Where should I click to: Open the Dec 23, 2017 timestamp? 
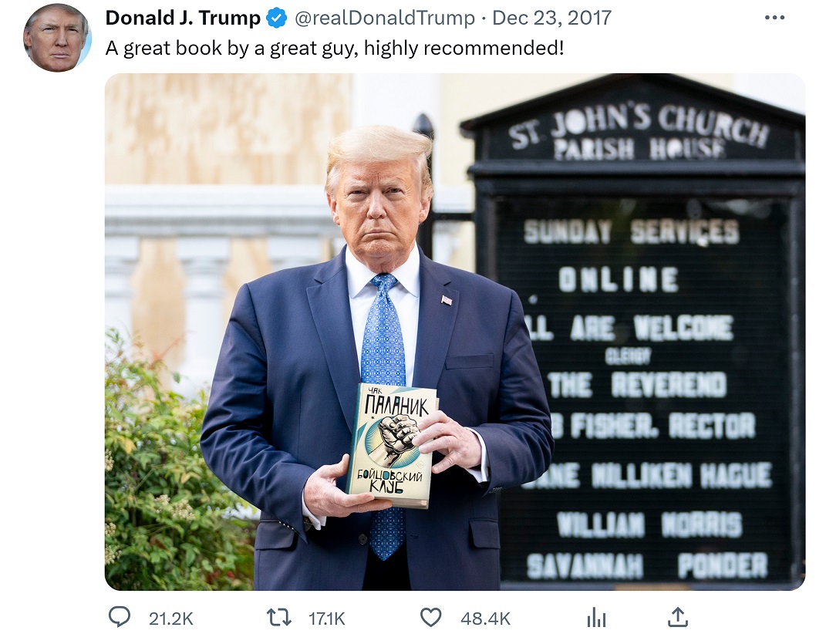[x=551, y=19]
